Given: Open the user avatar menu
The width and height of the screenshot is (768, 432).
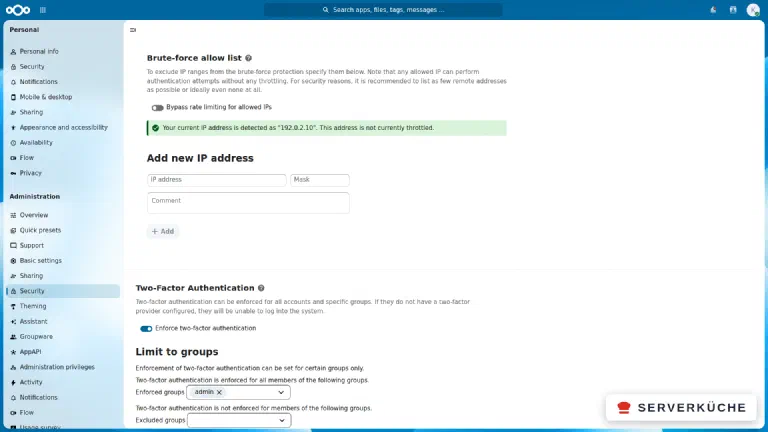Looking at the screenshot, I should [753, 10].
